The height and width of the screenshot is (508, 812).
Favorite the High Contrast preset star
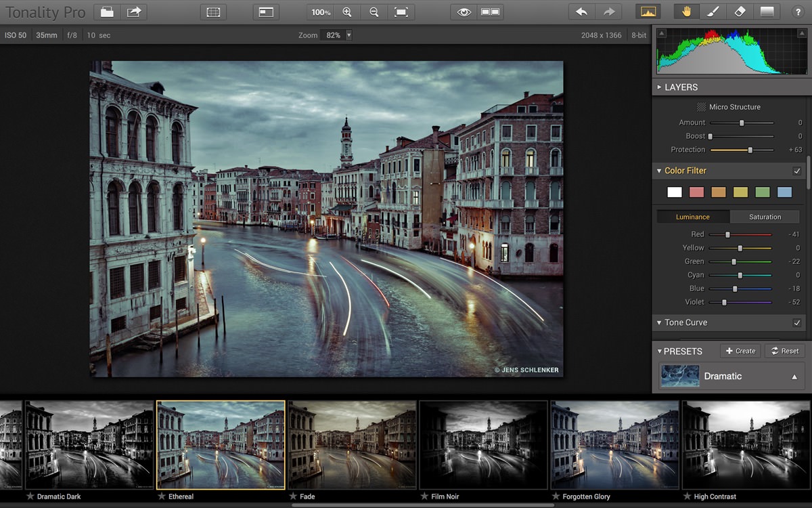(687, 496)
